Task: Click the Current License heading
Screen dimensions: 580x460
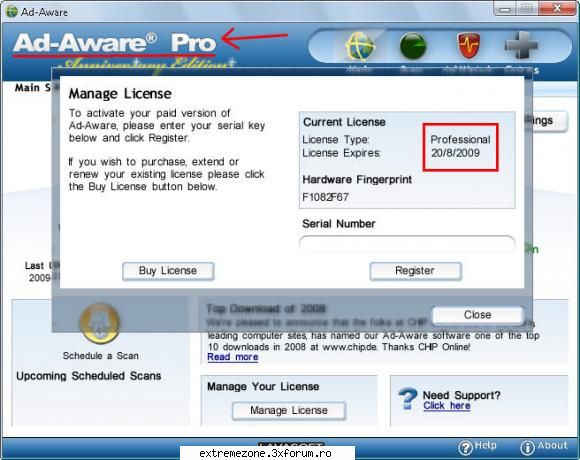Action: [344, 122]
